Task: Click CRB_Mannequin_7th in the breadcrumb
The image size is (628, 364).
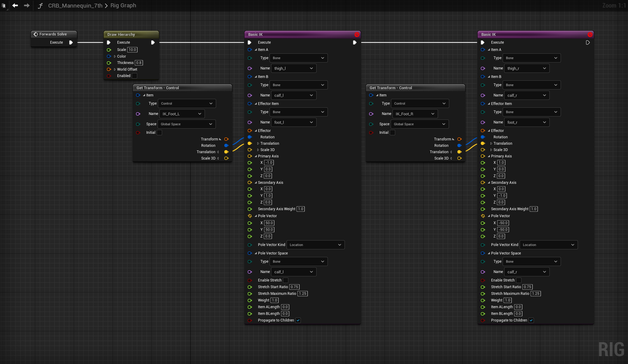Action: click(x=75, y=5)
